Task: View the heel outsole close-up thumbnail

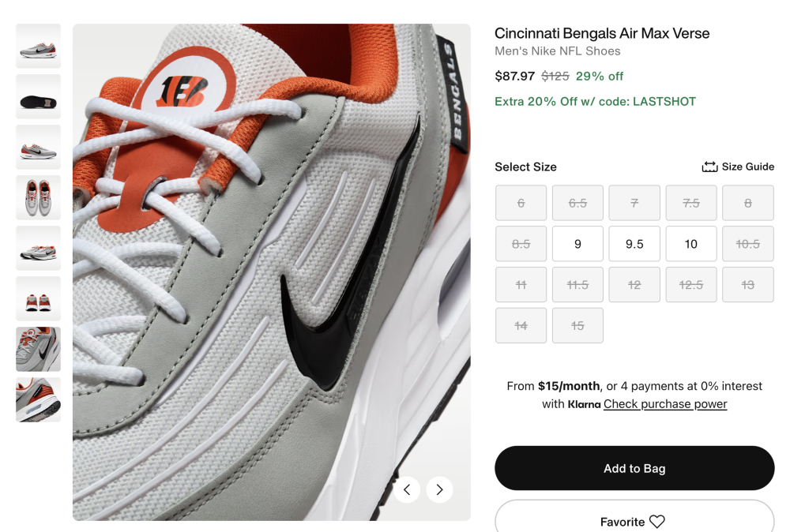Action: coord(38,399)
